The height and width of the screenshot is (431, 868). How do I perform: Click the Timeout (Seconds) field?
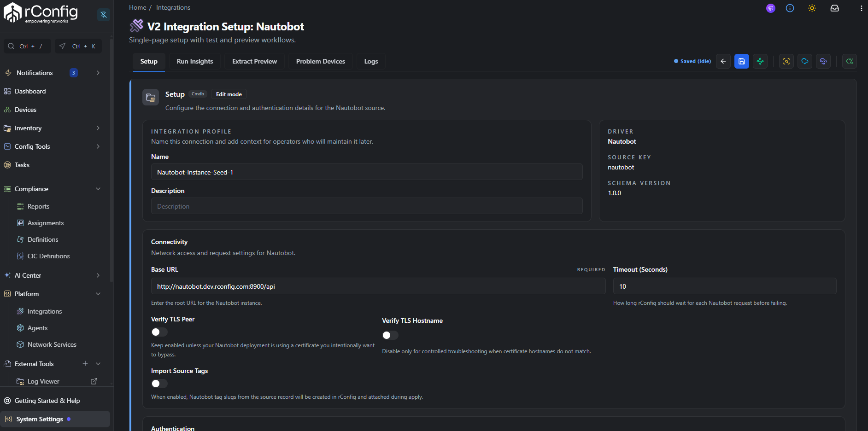pos(725,286)
